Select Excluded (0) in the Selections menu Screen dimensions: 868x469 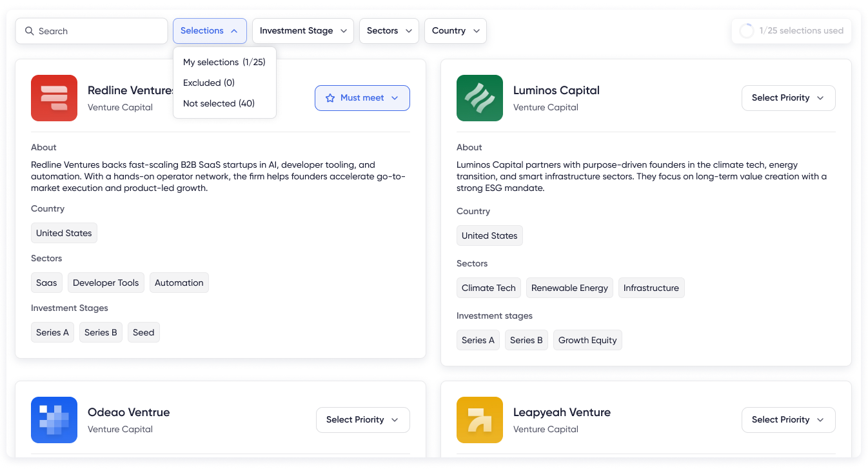pyautogui.click(x=208, y=83)
